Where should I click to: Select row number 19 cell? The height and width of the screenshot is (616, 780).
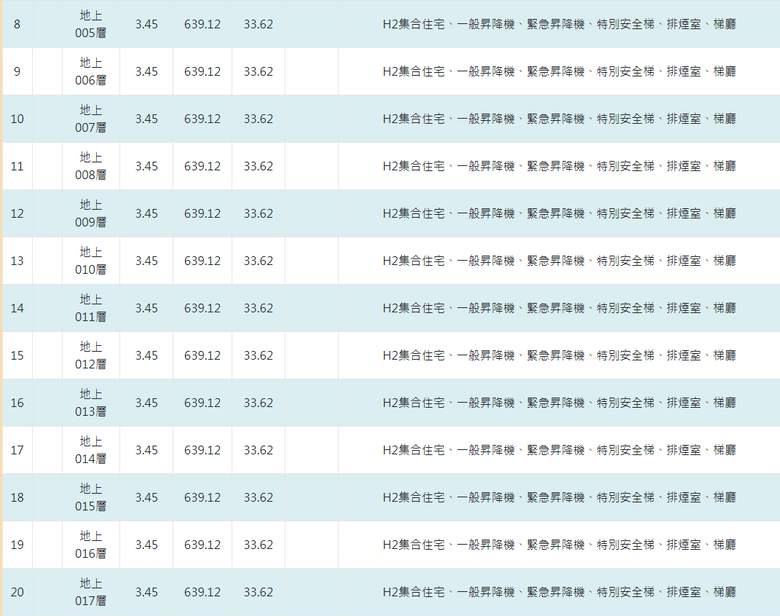(17, 544)
